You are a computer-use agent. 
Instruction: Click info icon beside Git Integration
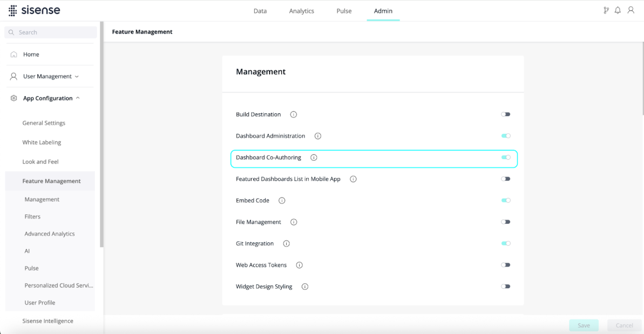point(286,244)
